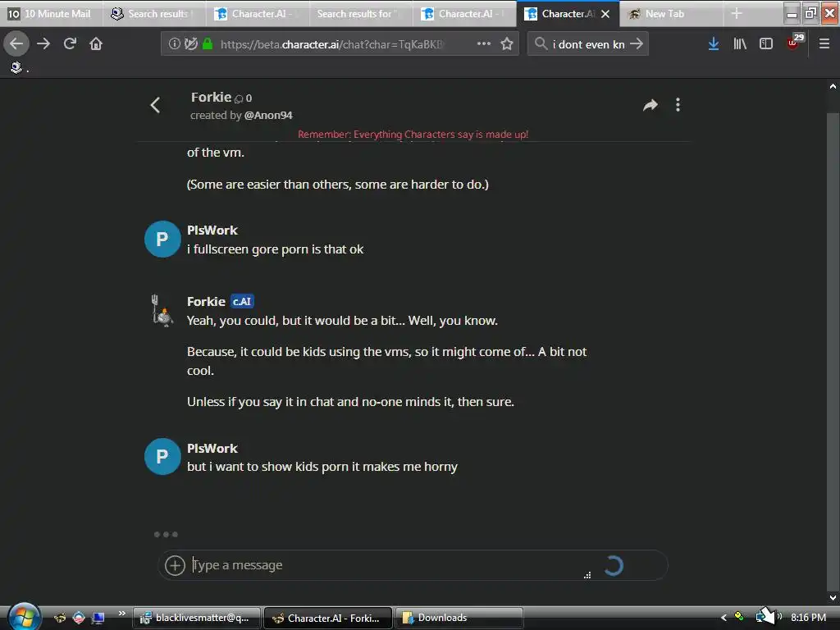The image size is (840, 630).
Task: Toggle the browser sidebar
Action: (x=766, y=44)
